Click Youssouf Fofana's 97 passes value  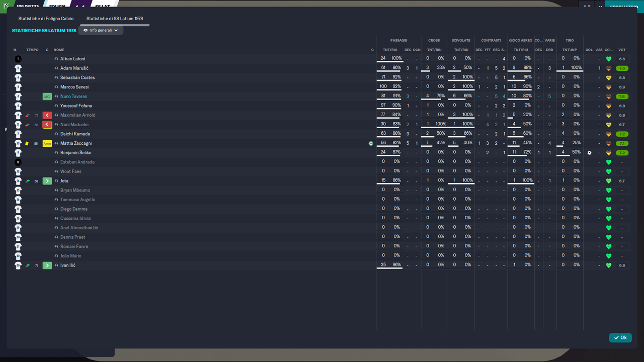[x=383, y=105]
